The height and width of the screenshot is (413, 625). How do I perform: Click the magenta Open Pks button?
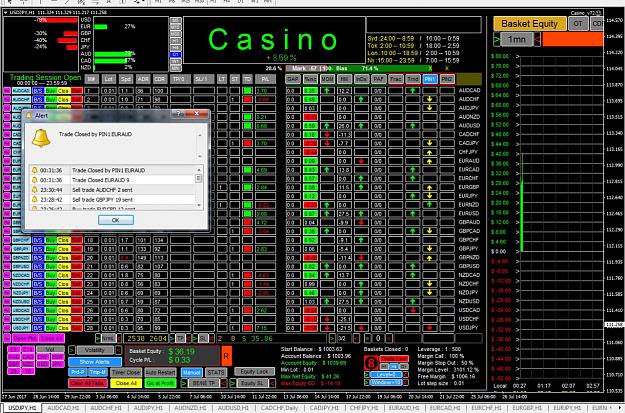tap(26, 338)
